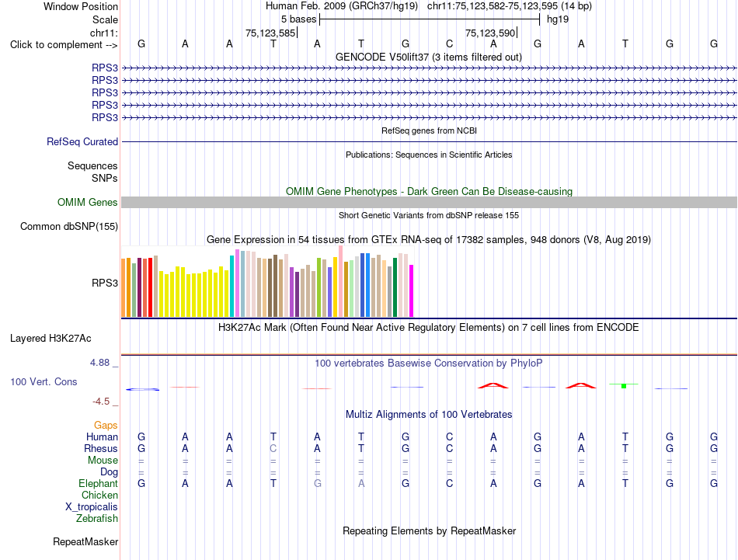738x560 pixels.
Task: Click the GENCODE V50lift37 track title
Action: point(429,57)
